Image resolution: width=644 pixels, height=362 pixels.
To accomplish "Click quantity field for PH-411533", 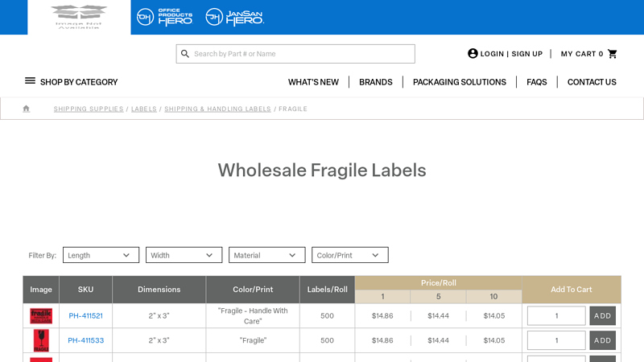I will [556, 340].
